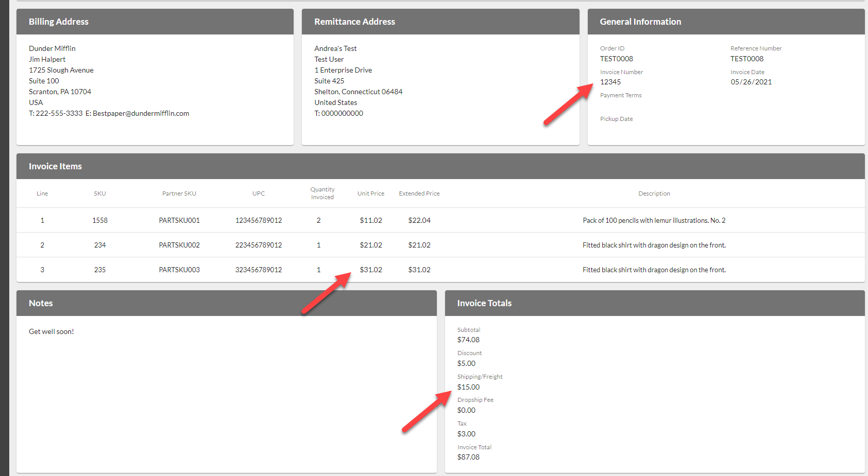Click the Invoice Total amount $87.08
Viewport: 868px width, 476px height.
[x=468, y=457]
